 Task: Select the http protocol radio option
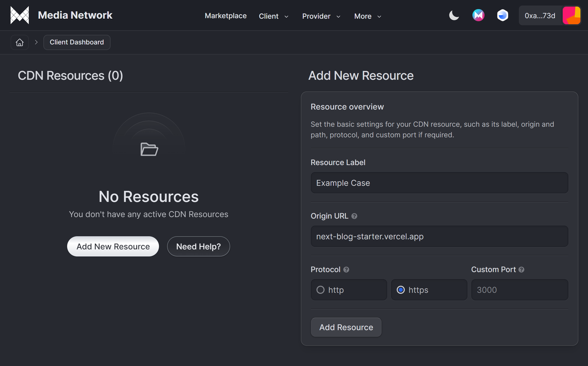click(x=349, y=290)
